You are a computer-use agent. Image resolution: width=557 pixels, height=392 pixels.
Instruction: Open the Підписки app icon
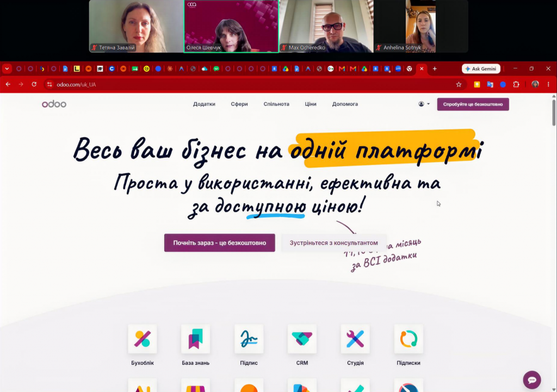click(409, 339)
